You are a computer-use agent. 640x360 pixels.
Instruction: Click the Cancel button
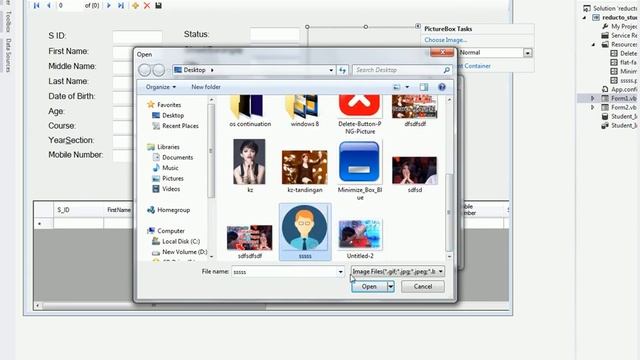pos(423,287)
